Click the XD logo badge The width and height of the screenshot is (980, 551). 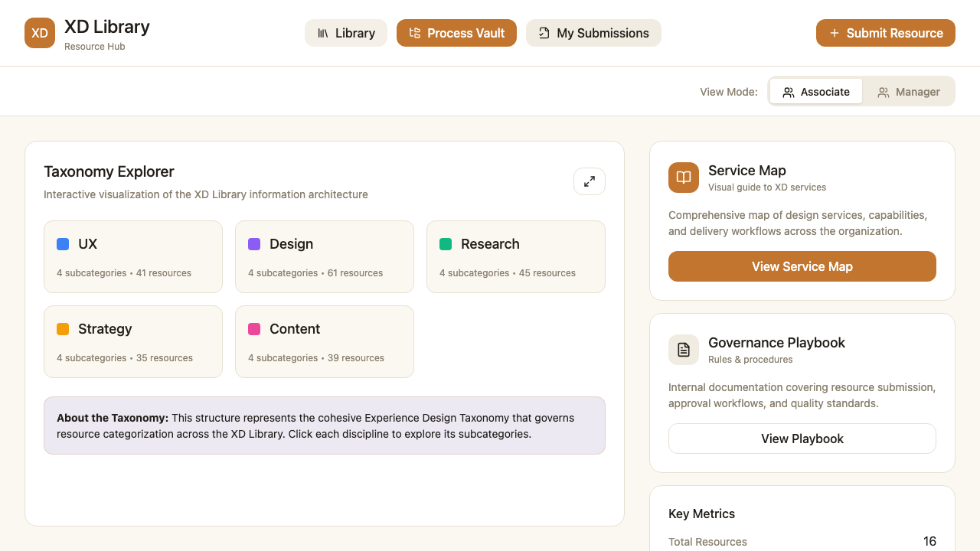[x=40, y=33]
